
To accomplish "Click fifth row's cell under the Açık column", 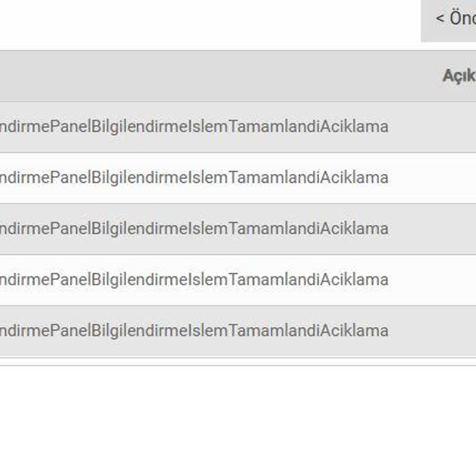I will 459,330.
